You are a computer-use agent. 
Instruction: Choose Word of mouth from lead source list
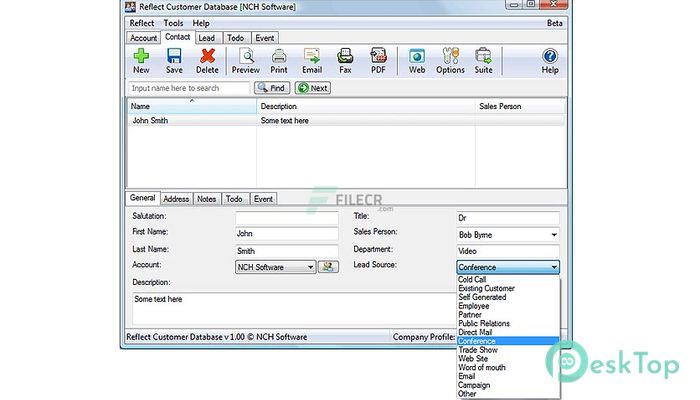click(508, 367)
